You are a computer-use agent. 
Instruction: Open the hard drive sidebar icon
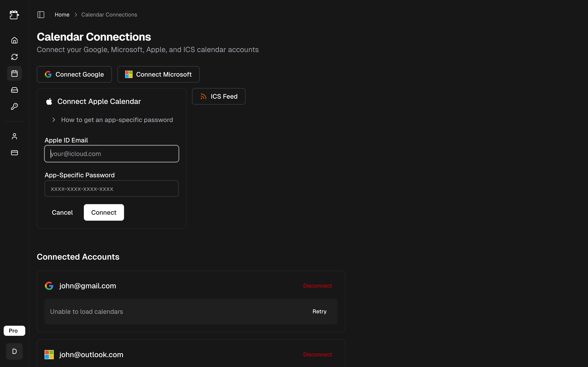(x=14, y=90)
